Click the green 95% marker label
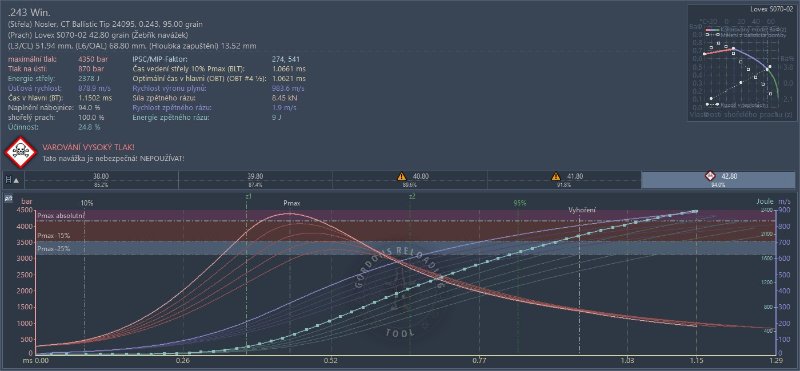This screenshot has width=800, height=371. coord(519,203)
